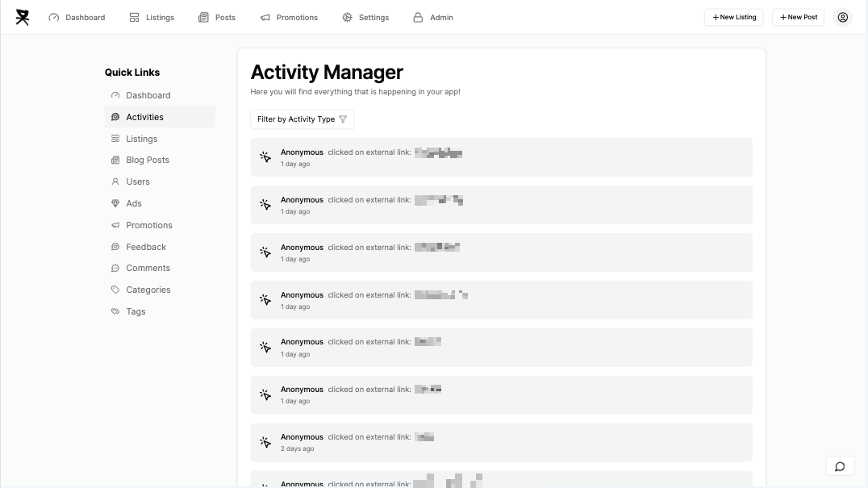The width and height of the screenshot is (868, 488).
Task: Click the gear icon in top navigation
Action: 347,17
